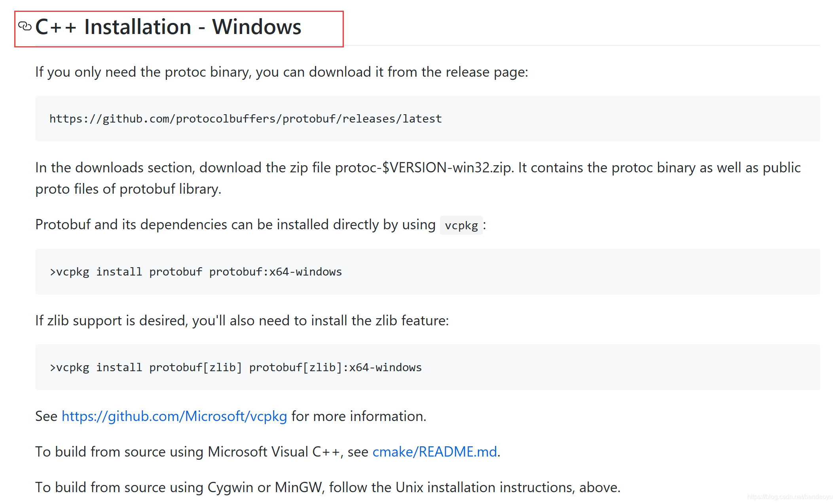The height and width of the screenshot is (504, 836).
Task: Click the heading permalink icon to copy anchor
Action: (x=25, y=26)
